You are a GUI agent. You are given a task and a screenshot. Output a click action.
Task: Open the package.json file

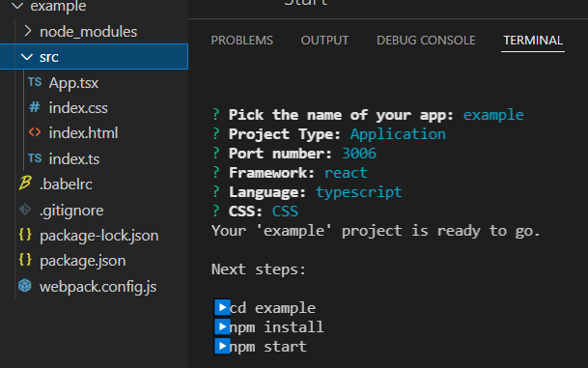tap(82, 261)
